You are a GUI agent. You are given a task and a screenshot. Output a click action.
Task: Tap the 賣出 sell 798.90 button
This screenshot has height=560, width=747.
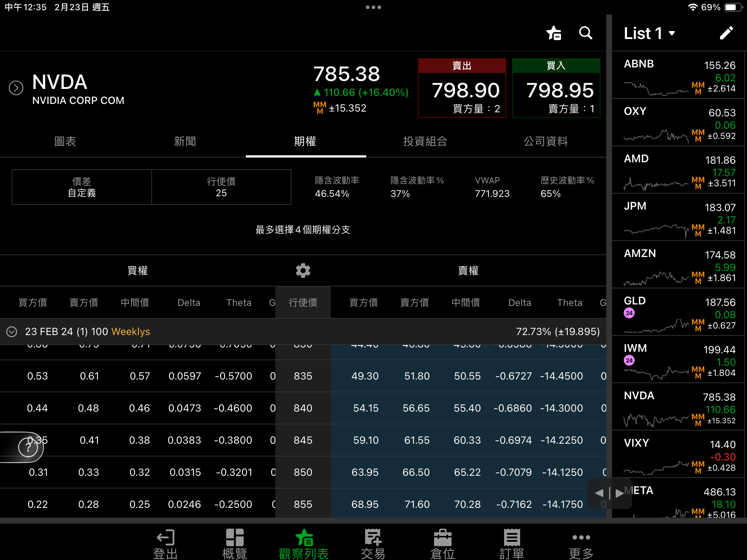click(462, 88)
